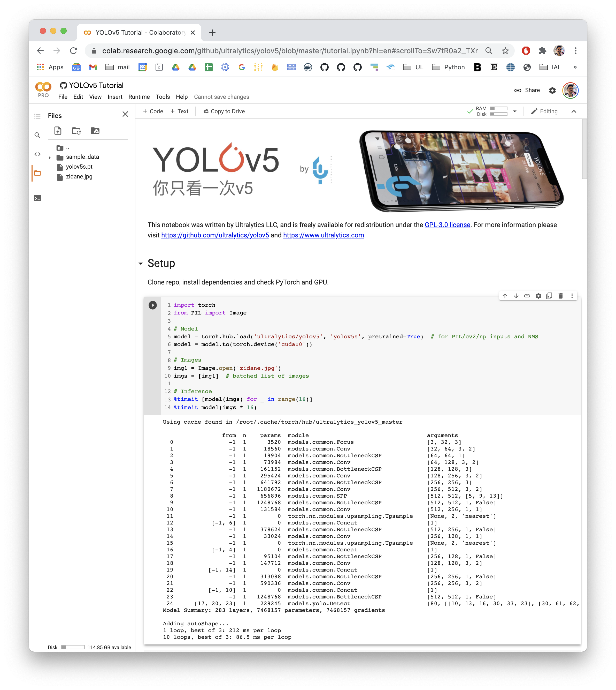Run the Setup code cell
The height and width of the screenshot is (690, 616).
coord(153,305)
